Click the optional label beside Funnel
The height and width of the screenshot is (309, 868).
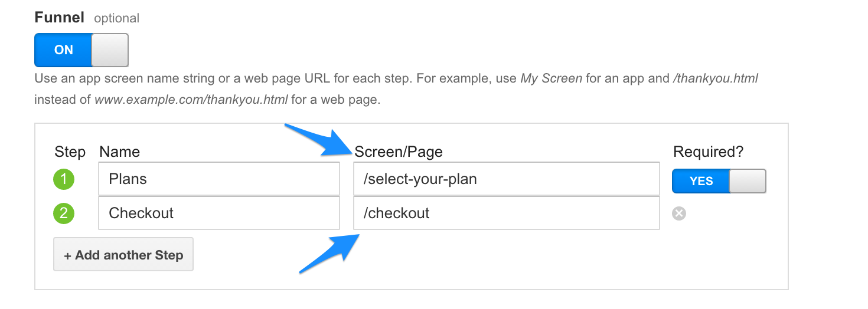[117, 18]
